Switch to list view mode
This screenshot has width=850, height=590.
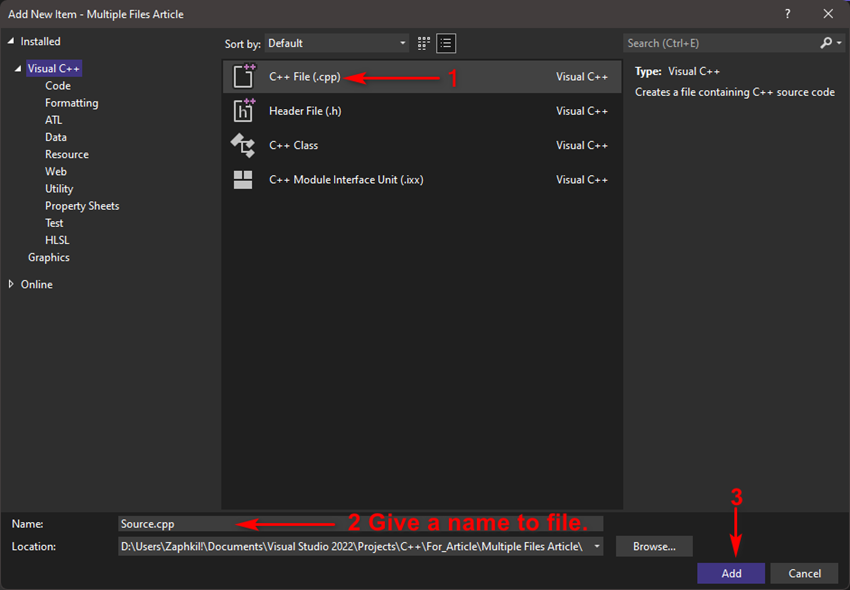(445, 43)
